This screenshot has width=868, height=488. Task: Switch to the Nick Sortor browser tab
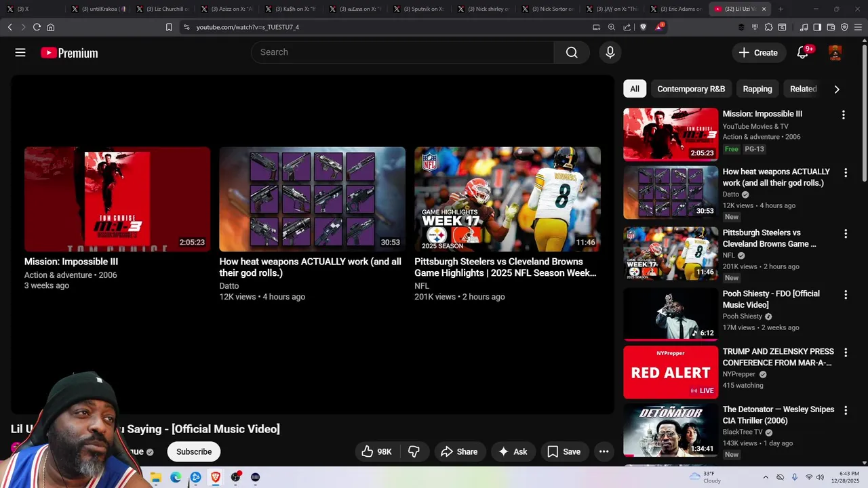548,9
